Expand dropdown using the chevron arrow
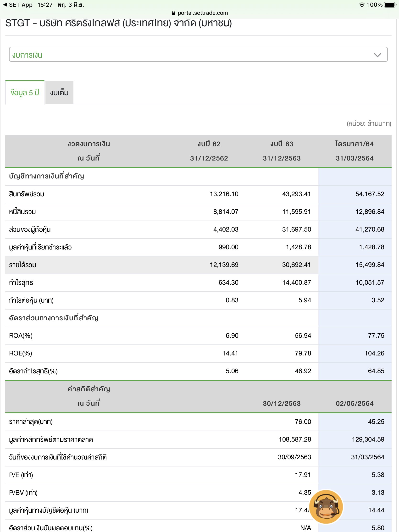The width and height of the screenshot is (399, 532). coord(377,55)
